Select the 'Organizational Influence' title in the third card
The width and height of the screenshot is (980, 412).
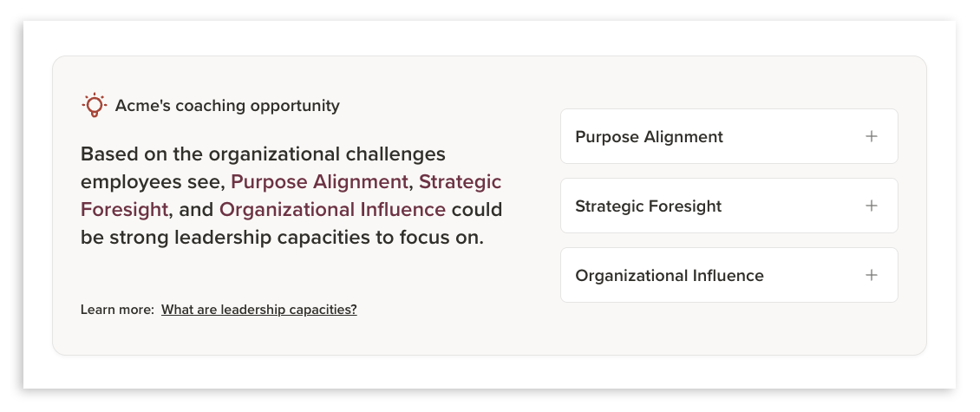coord(670,276)
